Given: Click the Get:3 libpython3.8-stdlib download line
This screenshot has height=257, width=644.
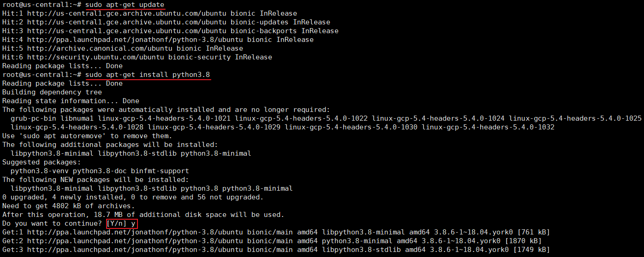Looking at the screenshot, I should [276, 250].
